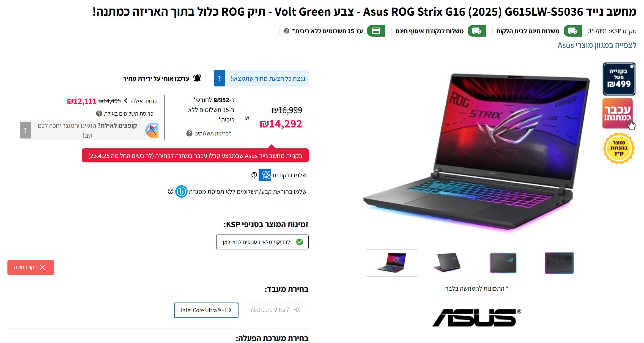
Task: Click help icon next to 15 interest-free payments badge
Action: (x=287, y=31)
